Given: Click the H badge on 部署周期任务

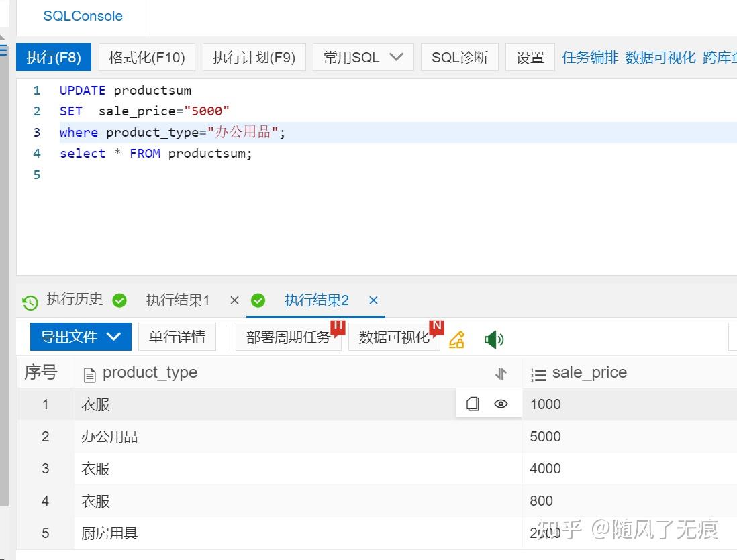Looking at the screenshot, I should [x=338, y=328].
